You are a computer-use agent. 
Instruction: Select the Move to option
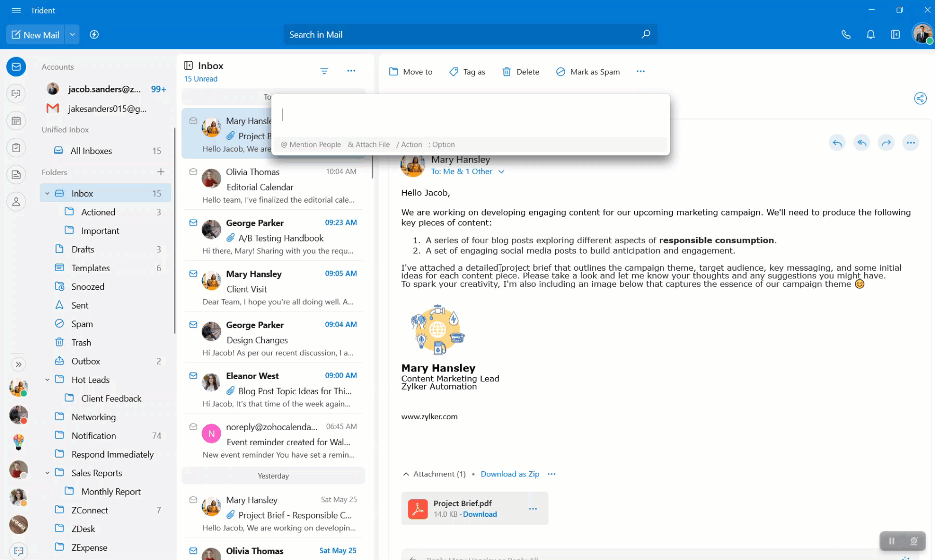click(410, 72)
